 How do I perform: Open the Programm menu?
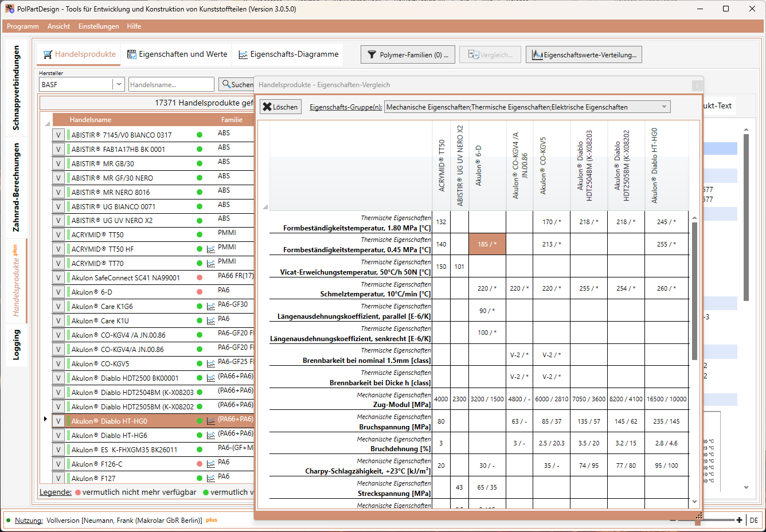(23, 26)
